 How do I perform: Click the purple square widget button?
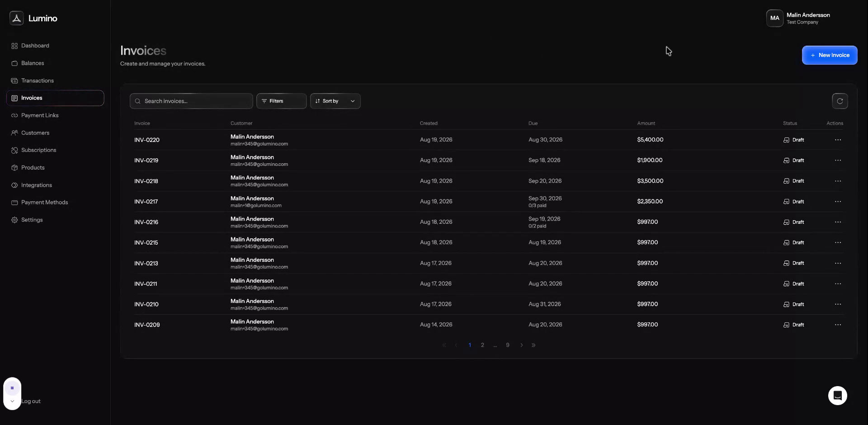coord(12,388)
